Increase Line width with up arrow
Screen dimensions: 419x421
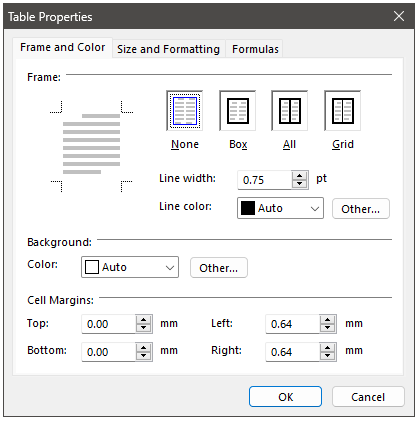300,176
